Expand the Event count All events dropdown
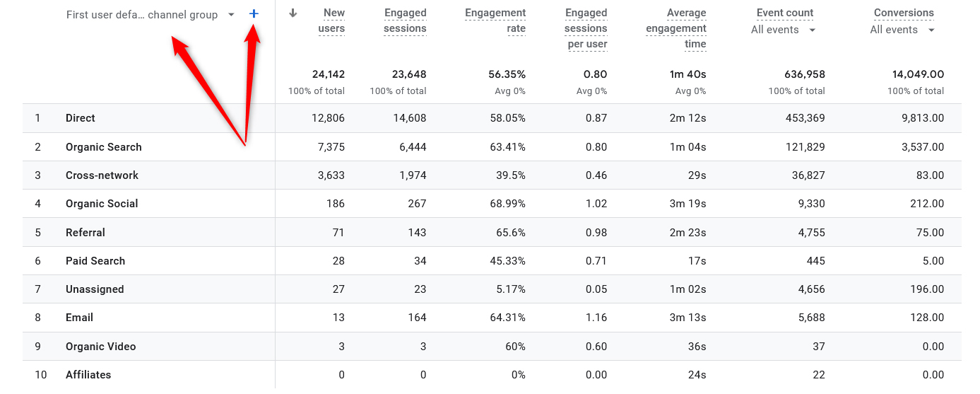 812,30
